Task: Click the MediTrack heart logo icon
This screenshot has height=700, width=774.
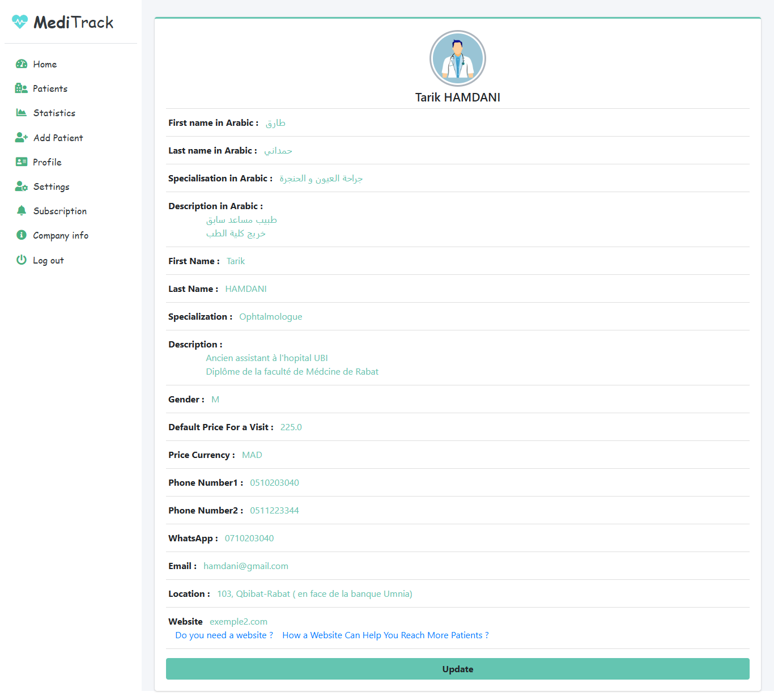Action: (20, 22)
